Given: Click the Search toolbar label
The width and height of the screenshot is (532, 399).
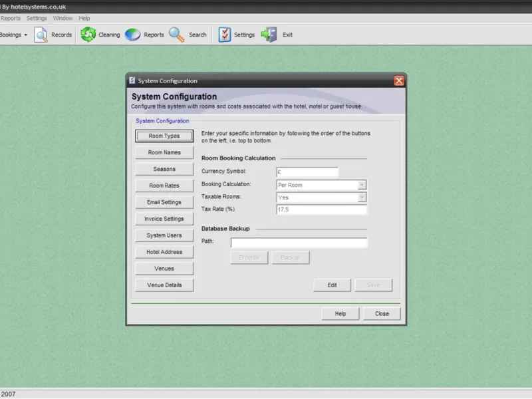Looking at the screenshot, I should click(198, 35).
